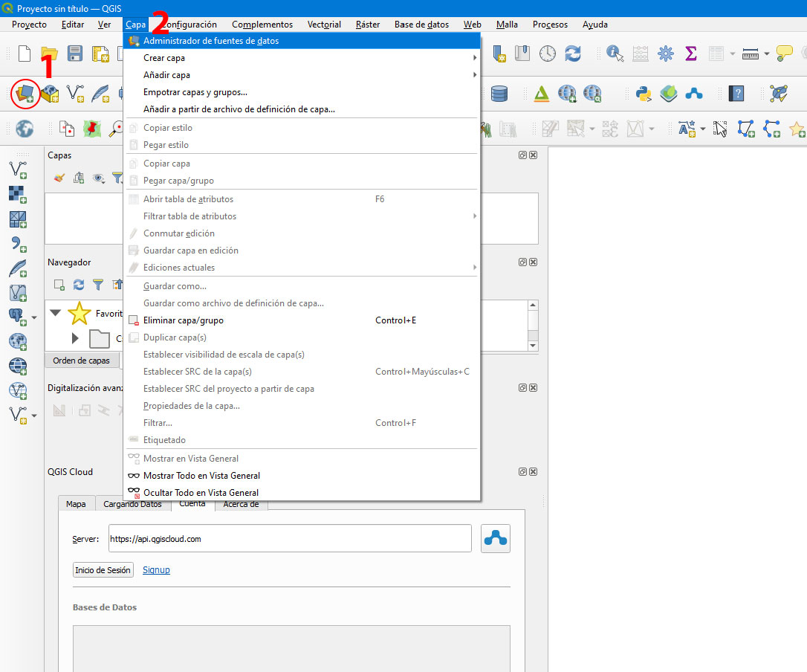
Task: Open the measure tool dropdown arrow
Action: [767, 54]
